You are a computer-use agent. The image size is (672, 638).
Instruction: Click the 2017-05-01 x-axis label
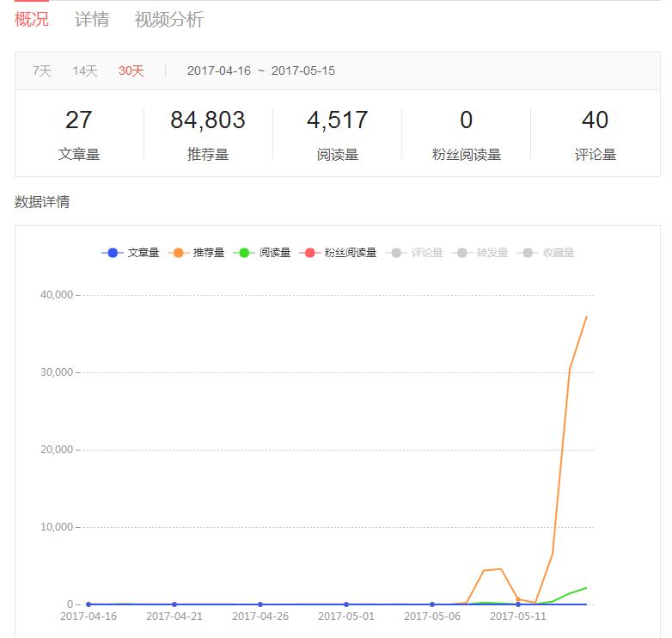tap(346, 617)
